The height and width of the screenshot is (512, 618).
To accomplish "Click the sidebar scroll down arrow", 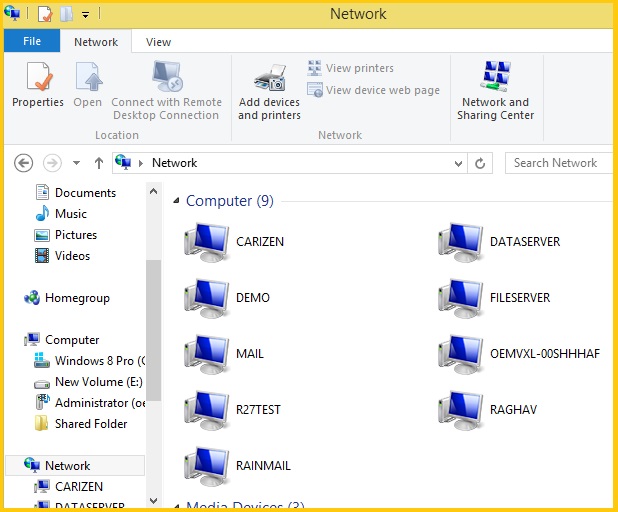I will click(x=153, y=501).
